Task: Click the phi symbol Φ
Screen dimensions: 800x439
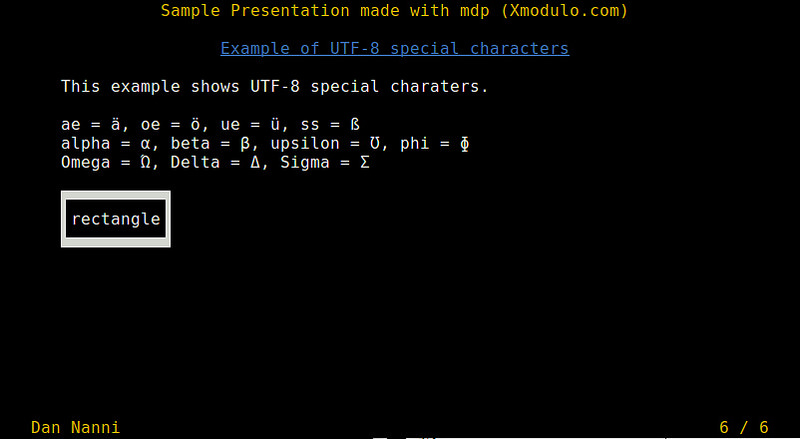Action: [465, 144]
